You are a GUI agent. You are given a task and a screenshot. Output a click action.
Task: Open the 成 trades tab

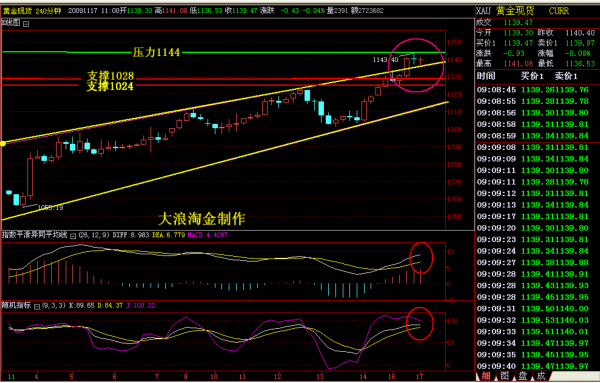(x=541, y=376)
